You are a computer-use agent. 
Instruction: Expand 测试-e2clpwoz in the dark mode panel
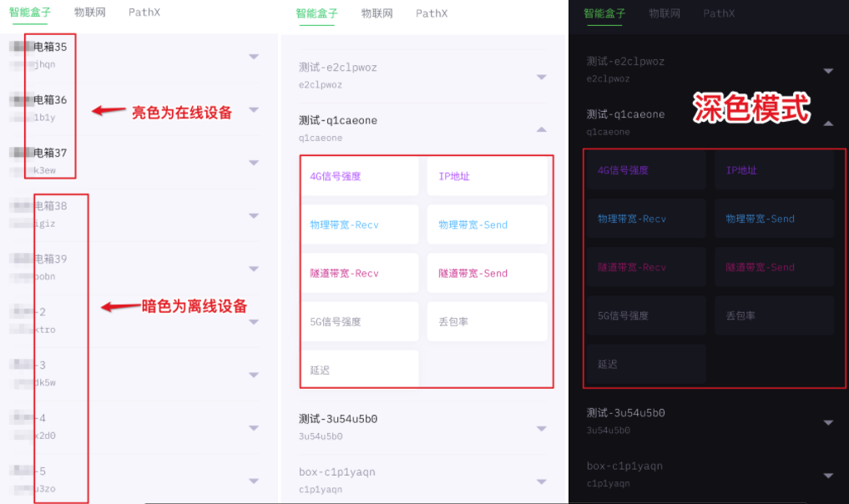coord(827,71)
